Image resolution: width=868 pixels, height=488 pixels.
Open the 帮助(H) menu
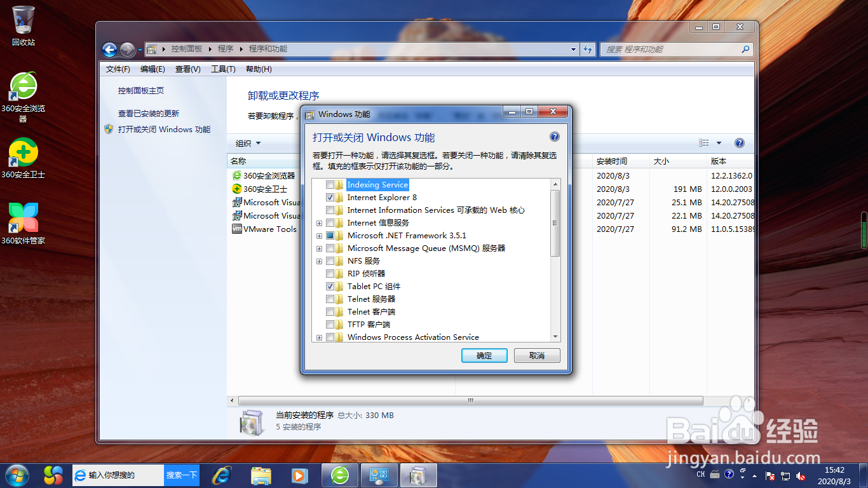[x=259, y=69]
